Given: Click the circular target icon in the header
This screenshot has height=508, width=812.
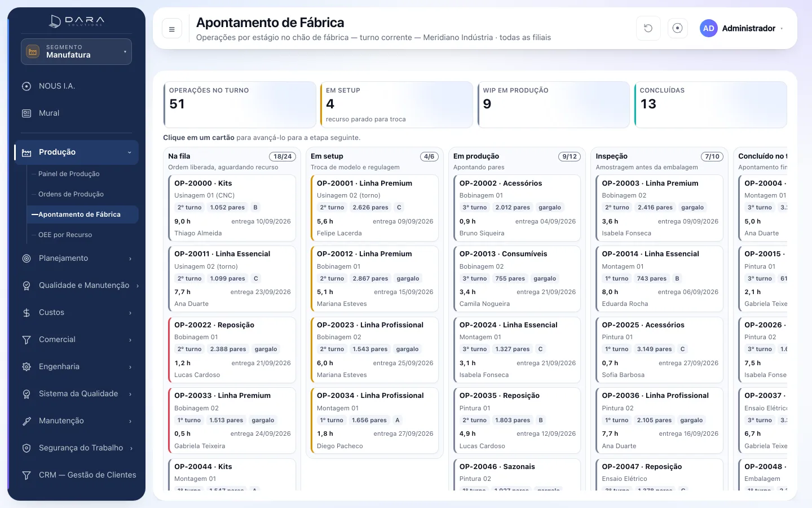Looking at the screenshot, I should point(678,28).
